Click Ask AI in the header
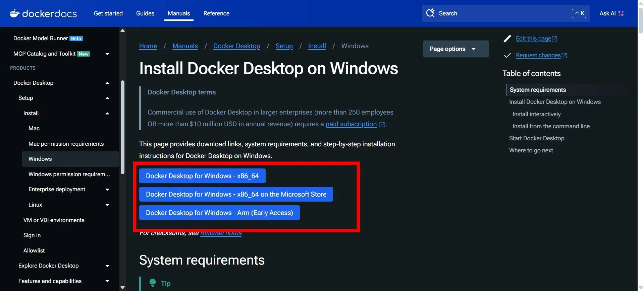 pos(611,13)
